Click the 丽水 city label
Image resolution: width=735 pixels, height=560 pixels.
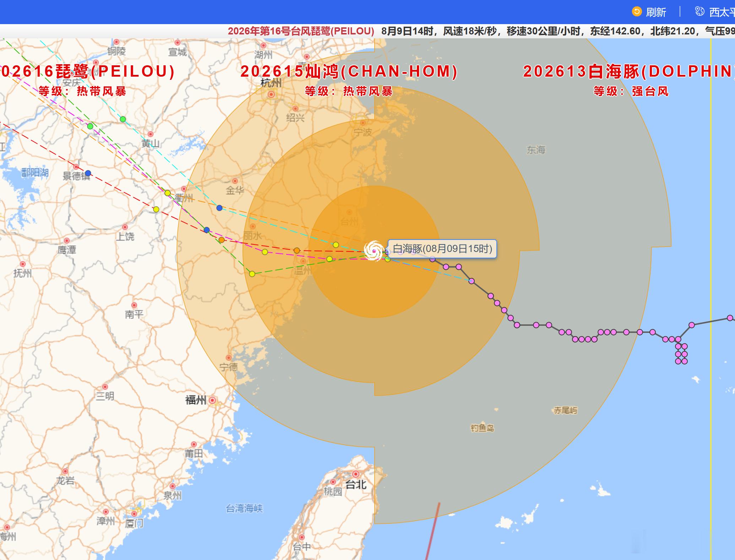click(x=252, y=236)
